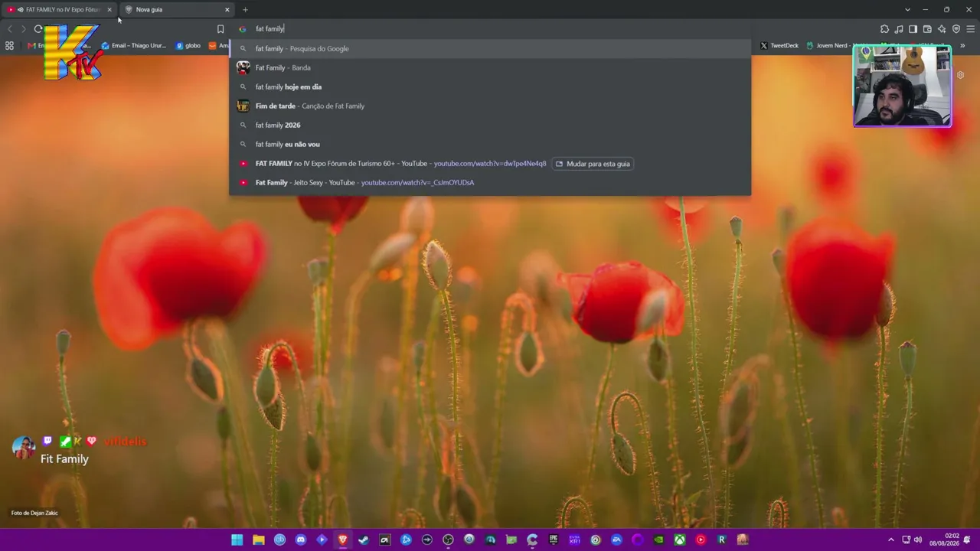
Task: Choose 'fat family 2026' suggestion
Action: point(490,126)
